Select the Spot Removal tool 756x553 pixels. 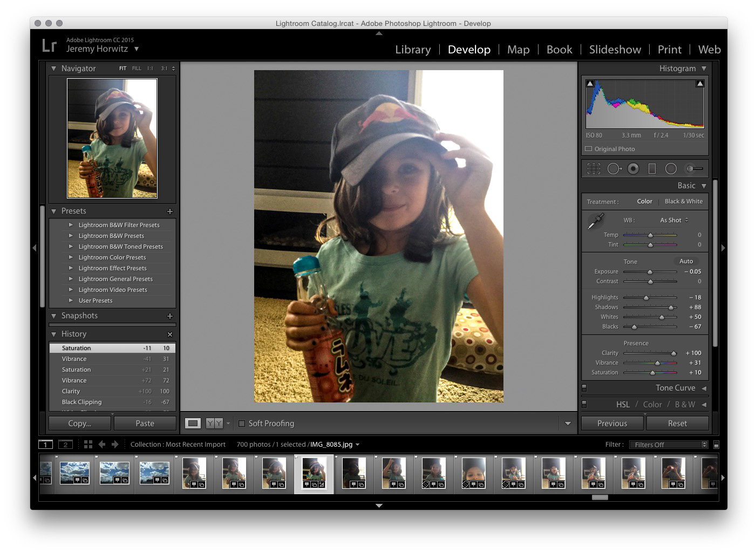[614, 168]
